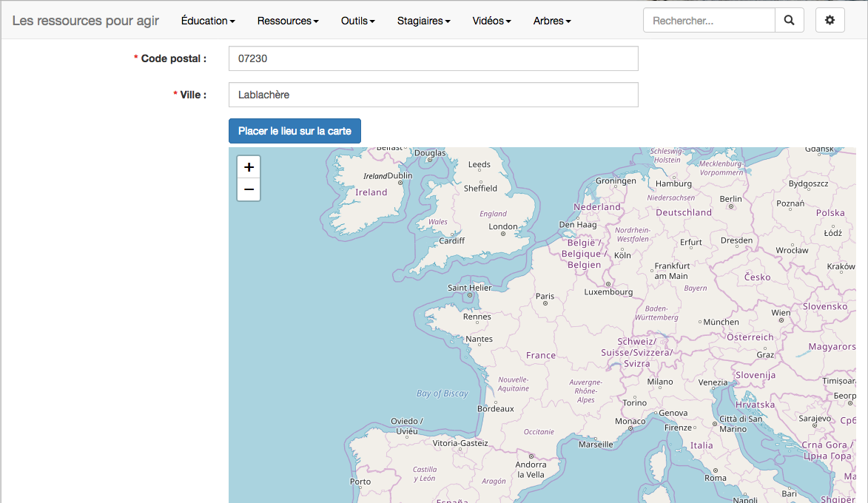Zoom out on the map
This screenshot has height=503, width=868.
click(x=249, y=190)
